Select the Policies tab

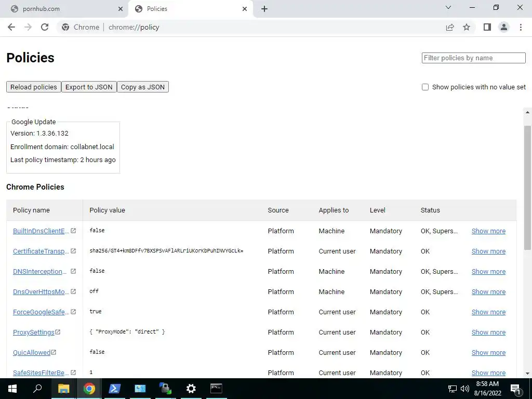[190, 9]
